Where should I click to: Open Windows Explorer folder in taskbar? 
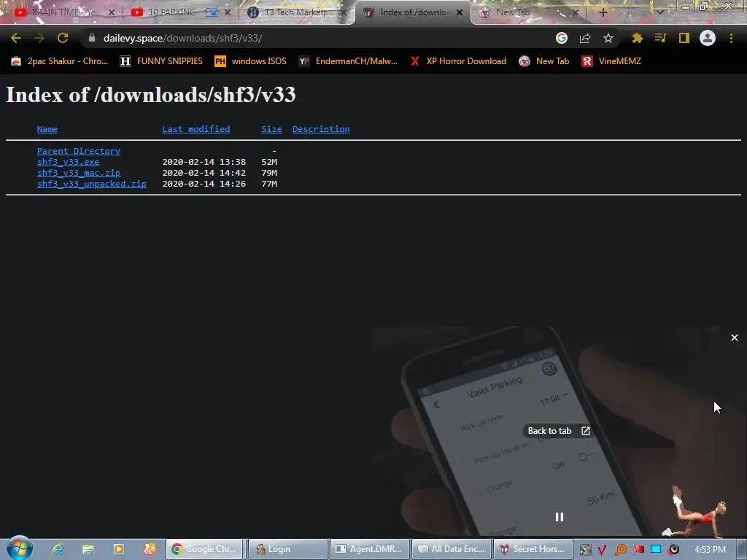coord(88,549)
